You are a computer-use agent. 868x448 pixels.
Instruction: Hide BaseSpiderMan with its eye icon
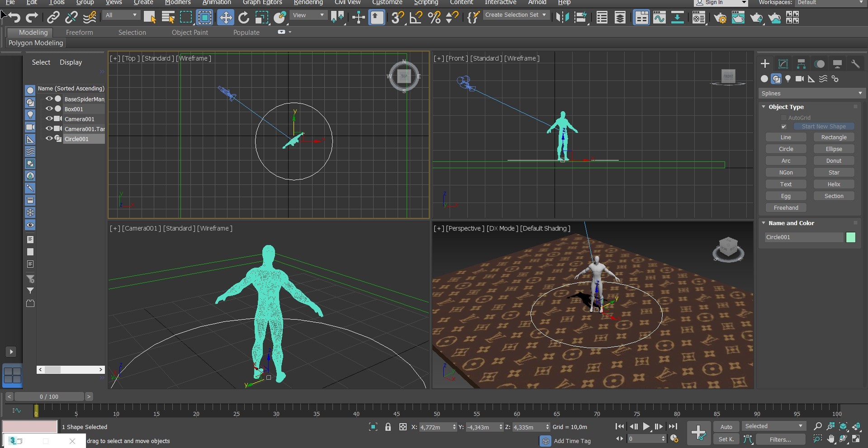click(x=49, y=99)
